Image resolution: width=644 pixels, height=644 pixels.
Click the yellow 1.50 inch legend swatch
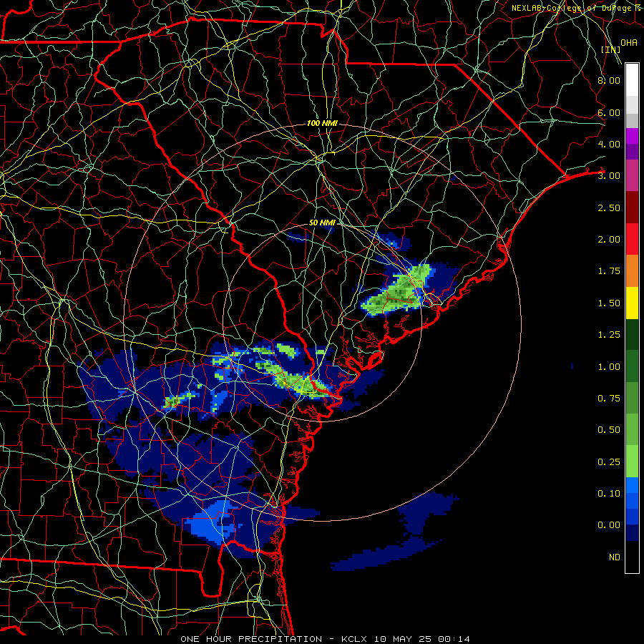pyautogui.click(x=632, y=303)
